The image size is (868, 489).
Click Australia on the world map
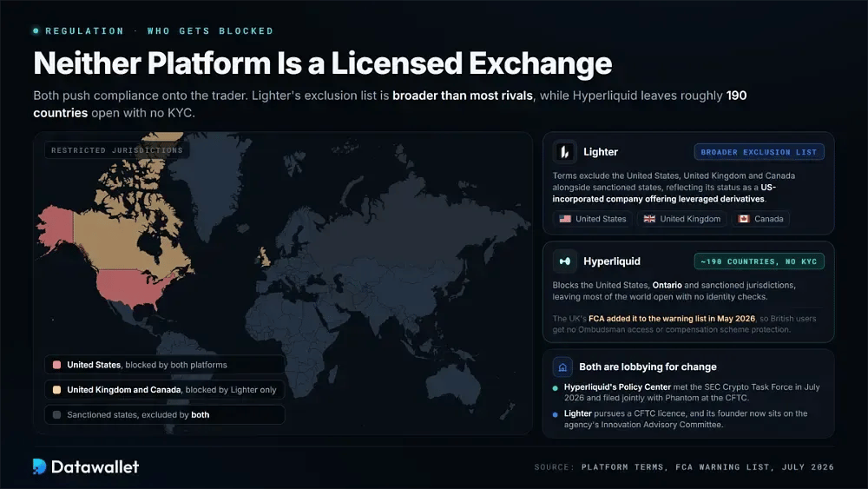[455, 384]
